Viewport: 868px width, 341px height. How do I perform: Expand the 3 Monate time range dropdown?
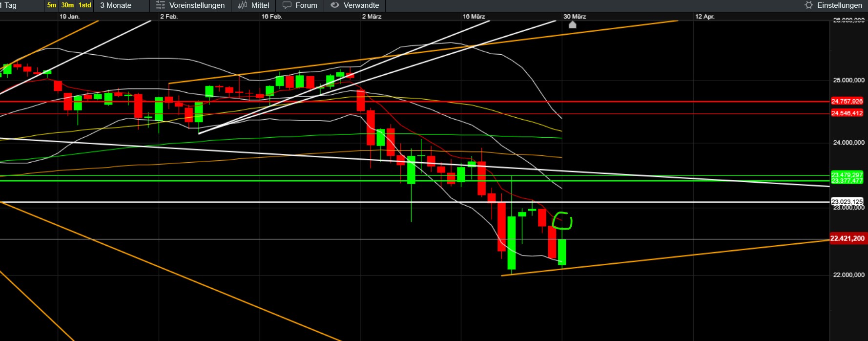[116, 5]
